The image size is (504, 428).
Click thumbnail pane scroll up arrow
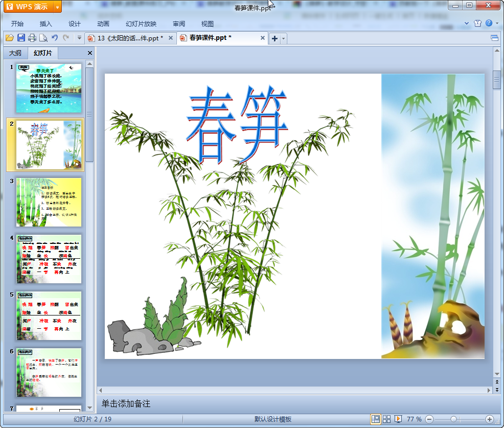point(89,64)
